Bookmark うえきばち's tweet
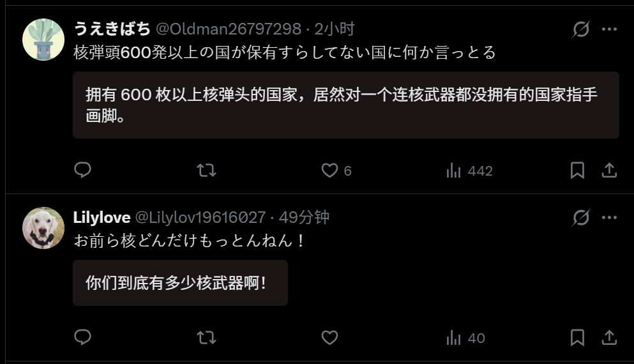This screenshot has height=364, width=634. click(577, 171)
